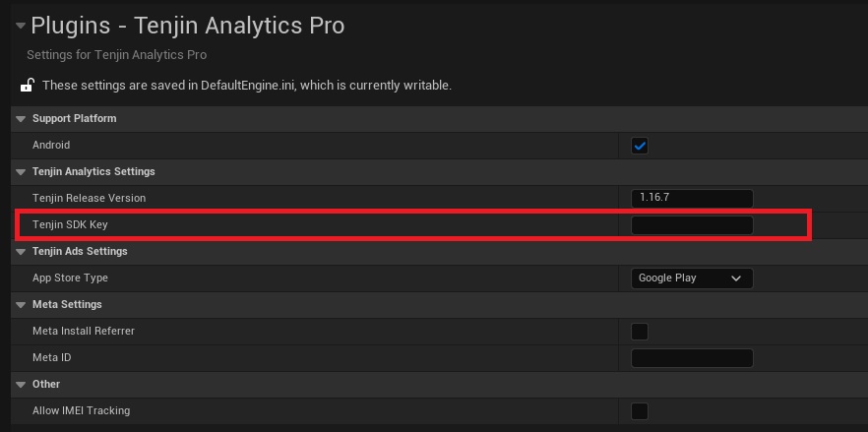Image resolution: width=868 pixels, height=432 pixels.
Task: Select the Tenjin SDK Key label
Action: click(x=70, y=225)
